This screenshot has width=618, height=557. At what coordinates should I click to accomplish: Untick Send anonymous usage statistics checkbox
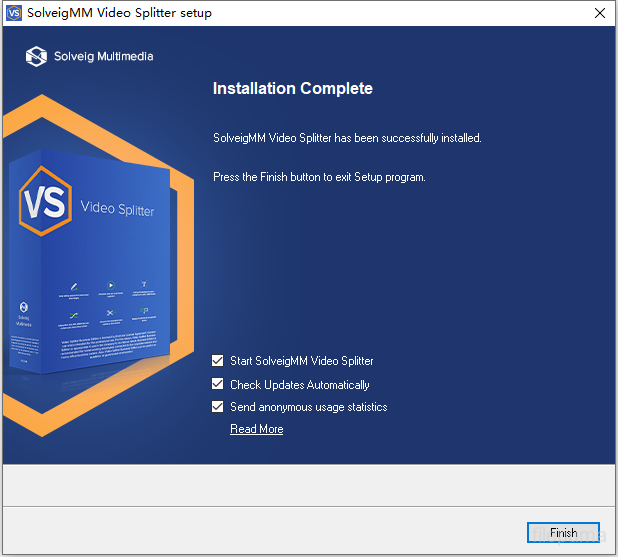point(218,407)
